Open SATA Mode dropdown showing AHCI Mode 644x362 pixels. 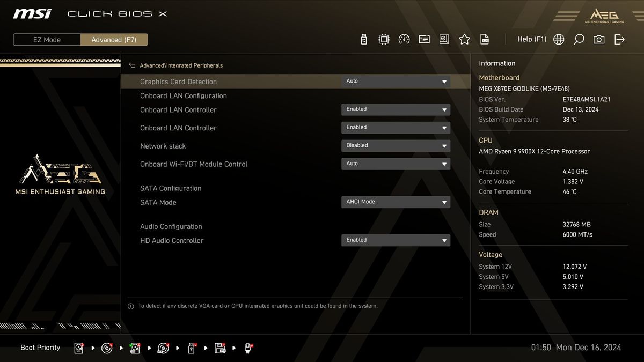396,202
